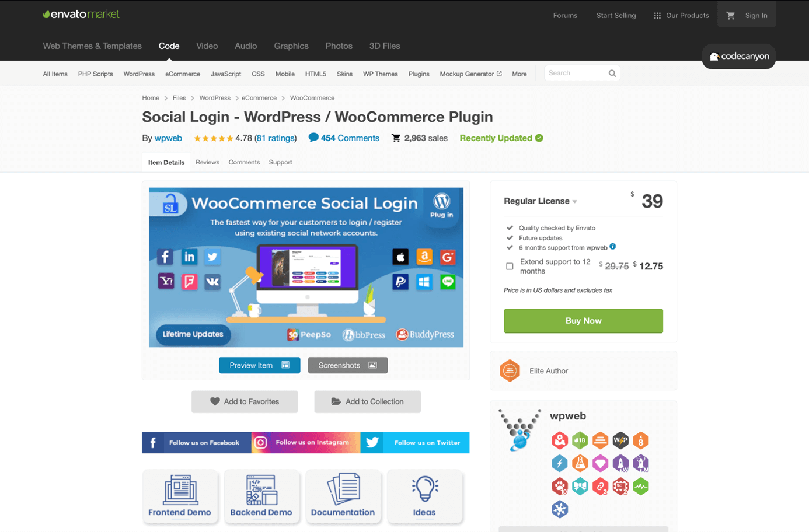Enable Extend support to 12 months checkbox
The width and height of the screenshot is (809, 532).
point(510,267)
